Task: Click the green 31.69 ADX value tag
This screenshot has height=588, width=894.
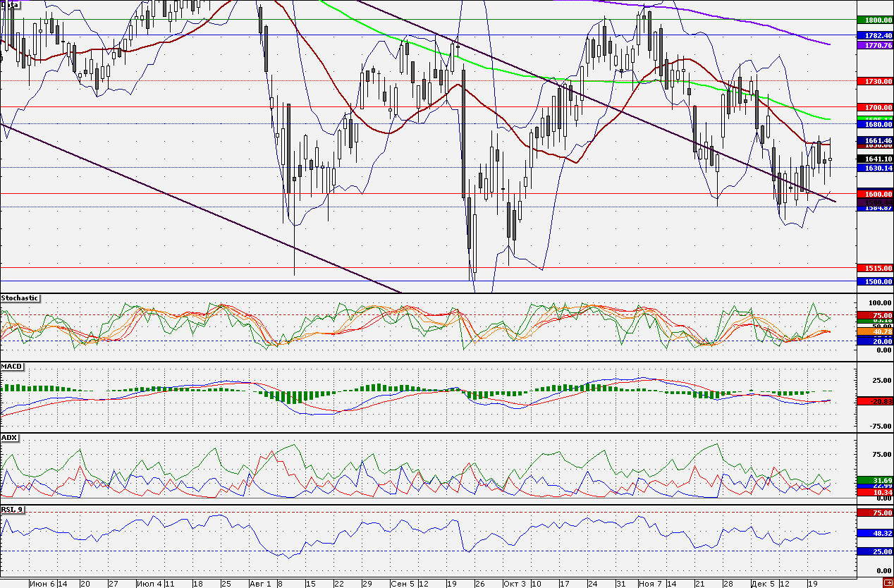Action: tap(874, 480)
